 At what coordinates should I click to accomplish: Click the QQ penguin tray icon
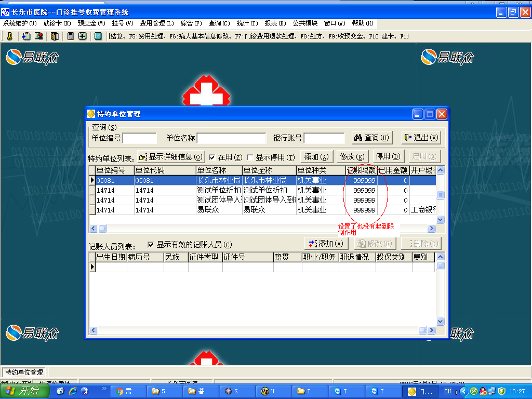coord(483,391)
